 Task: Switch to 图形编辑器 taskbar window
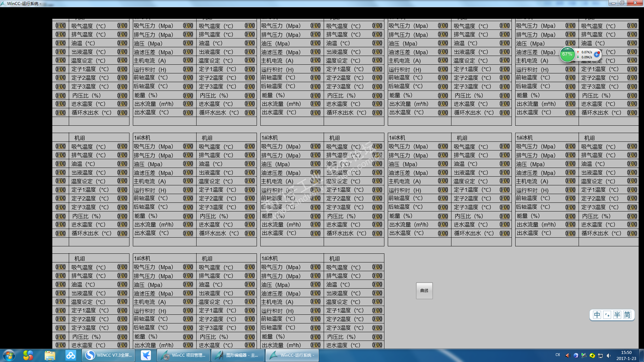tap(238, 355)
